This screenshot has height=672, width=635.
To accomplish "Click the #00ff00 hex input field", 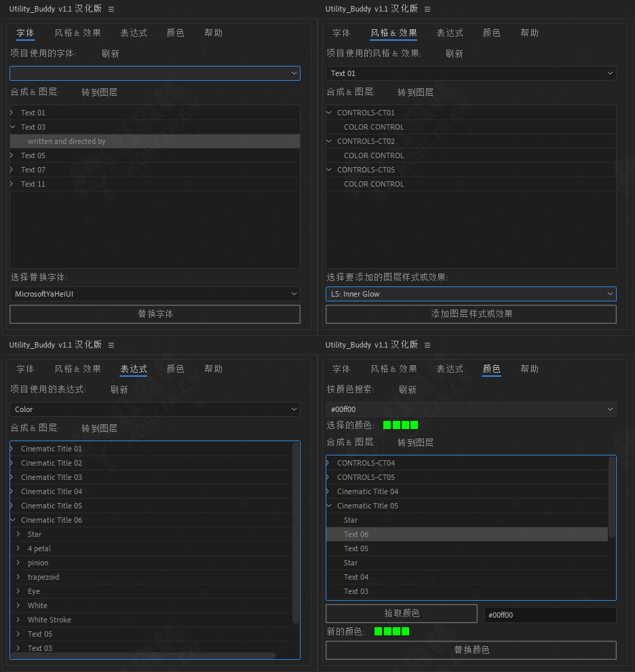I will [x=550, y=615].
